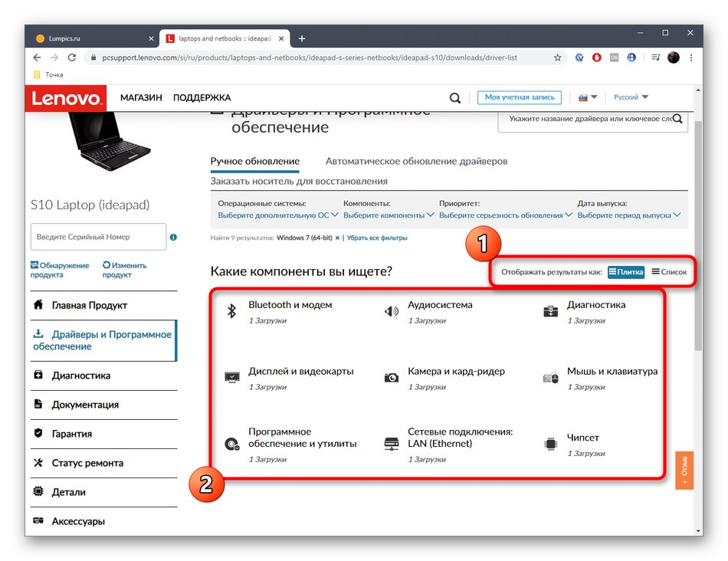
Task: Open Документация sidebar item
Action: coord(104,405)
